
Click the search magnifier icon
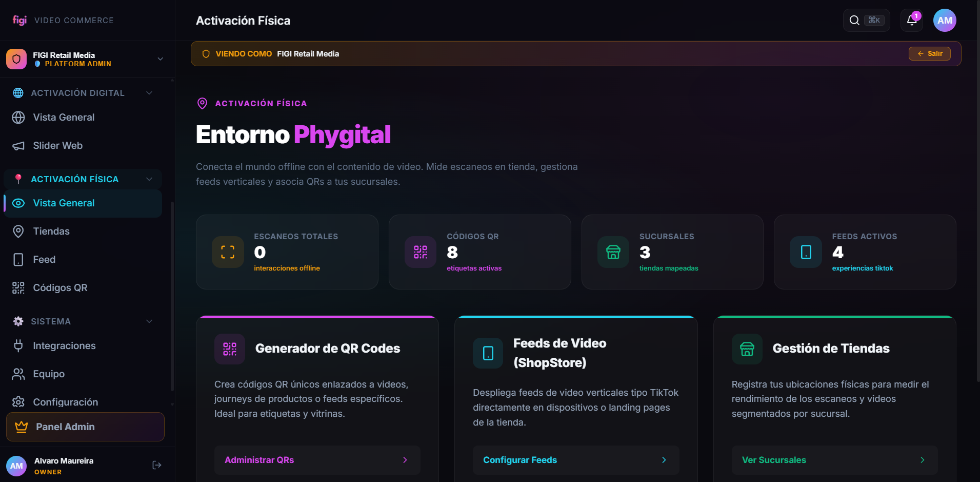coord(854,21)
